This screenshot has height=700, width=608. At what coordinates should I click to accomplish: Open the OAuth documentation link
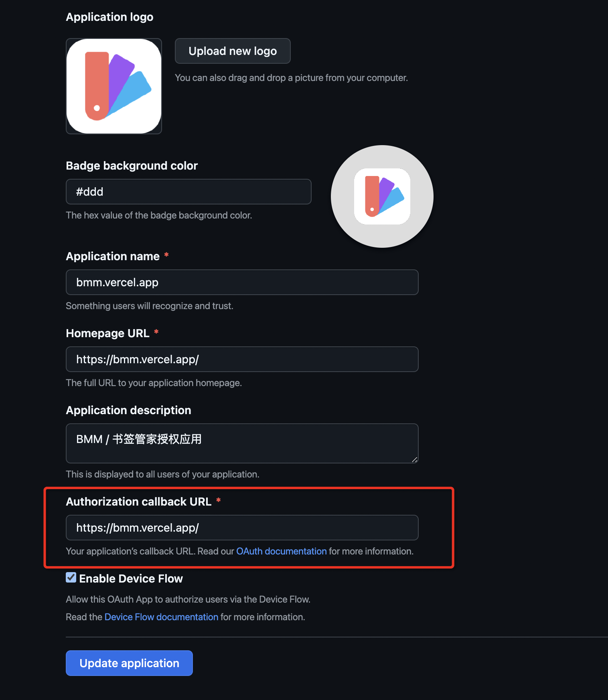pos(282,551)
